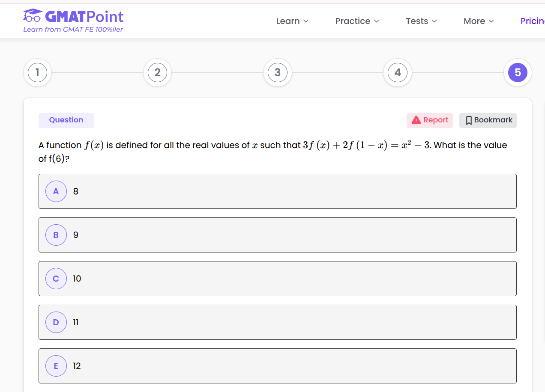Select answer option A circle

[56, 191]
